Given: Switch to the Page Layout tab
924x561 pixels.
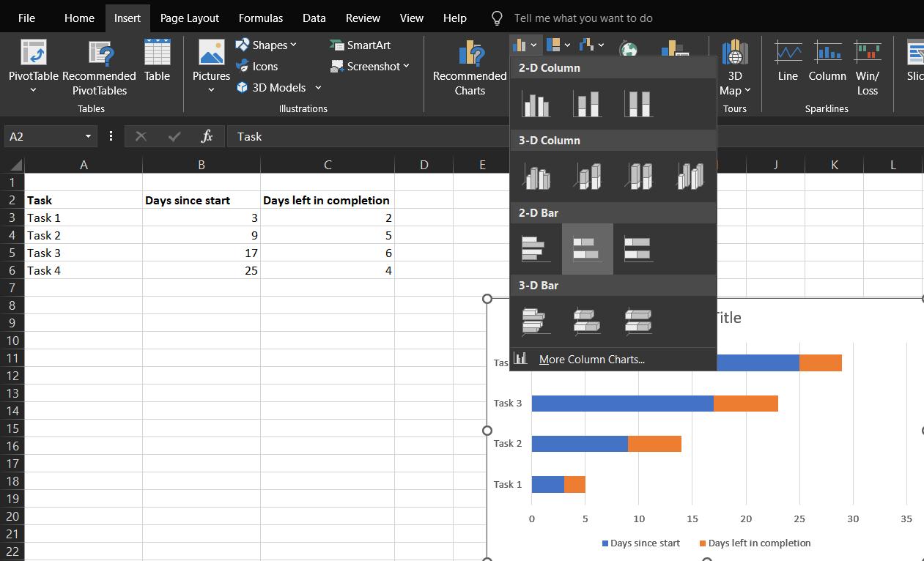Looking at the screenshot, I should pos(190,18).
